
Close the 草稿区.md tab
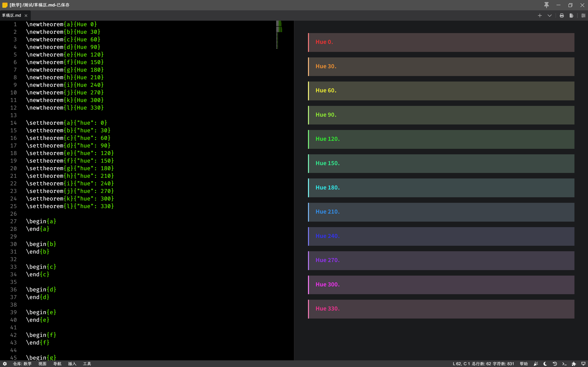(x=26, y=16)
